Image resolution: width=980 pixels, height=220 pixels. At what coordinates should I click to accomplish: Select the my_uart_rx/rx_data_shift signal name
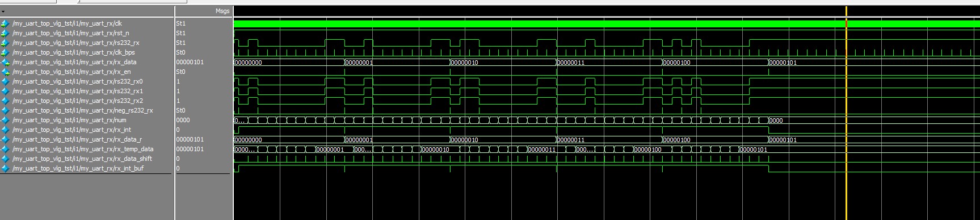[x=82, y=159]
